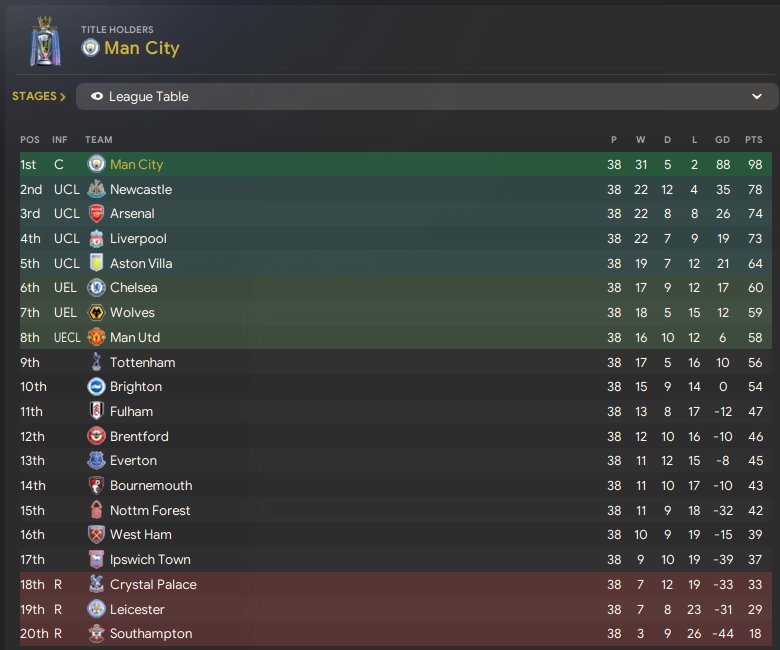Open Aston Villa team page
780x650 pixels.
[x=141, y=263]
